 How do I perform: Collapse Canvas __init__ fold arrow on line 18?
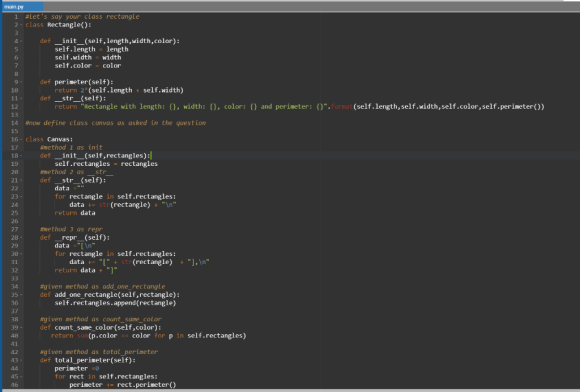21,156
